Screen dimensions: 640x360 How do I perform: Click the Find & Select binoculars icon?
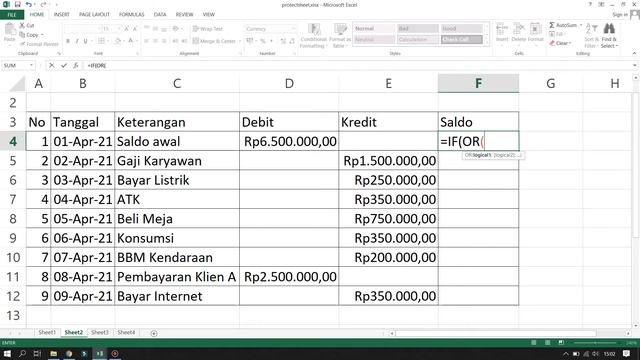pos(609,29)
